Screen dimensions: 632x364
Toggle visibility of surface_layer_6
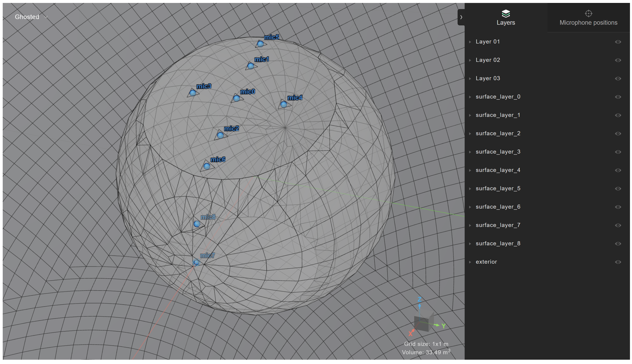click(x=618, y=207)
